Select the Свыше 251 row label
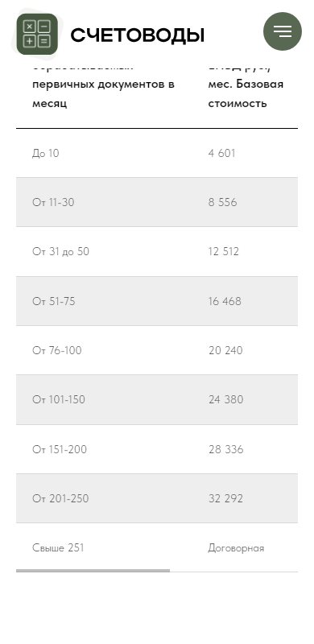This screenshot has height=644, width=314. tap(58, 548)
